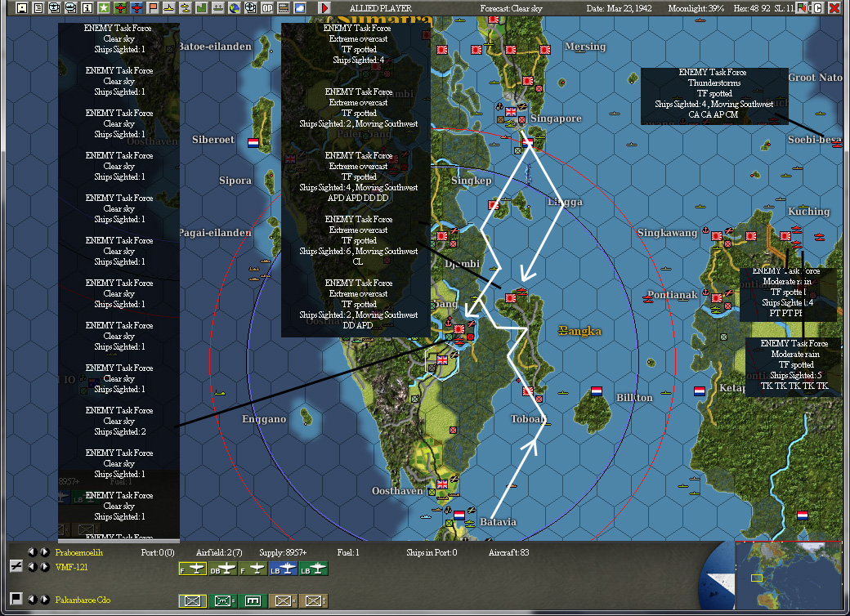Select red plane on green background icon

click(120, 7)
